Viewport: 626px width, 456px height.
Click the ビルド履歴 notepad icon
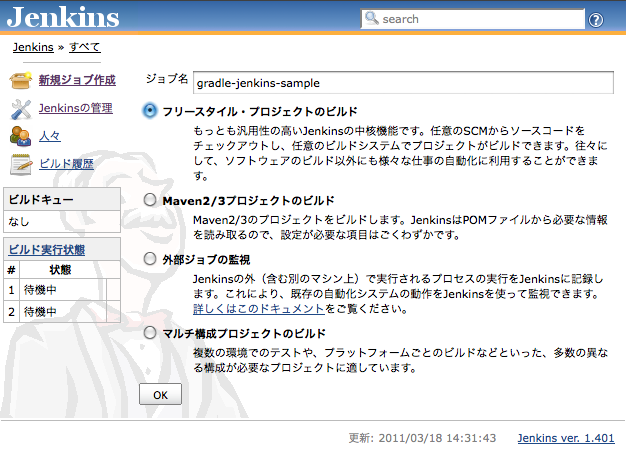[21, 165]
